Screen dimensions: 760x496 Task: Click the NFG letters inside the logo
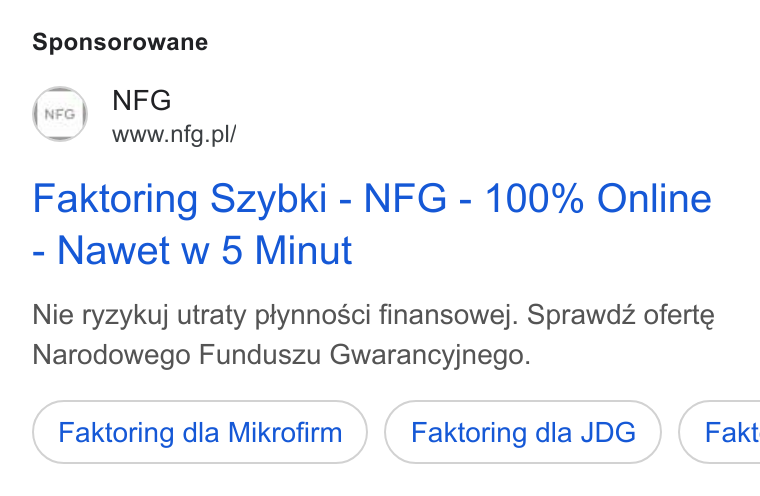(60, 114)
